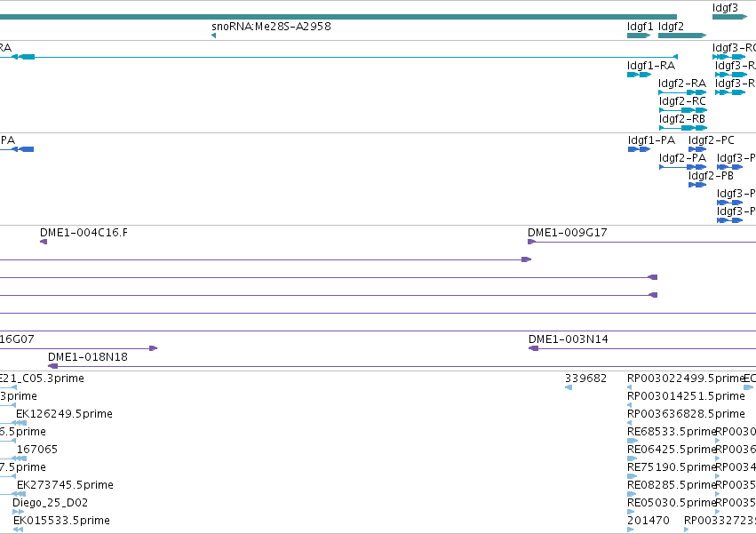Open the RE68533.5prime EST label
756x534 pixels.
tap(671, 432)
